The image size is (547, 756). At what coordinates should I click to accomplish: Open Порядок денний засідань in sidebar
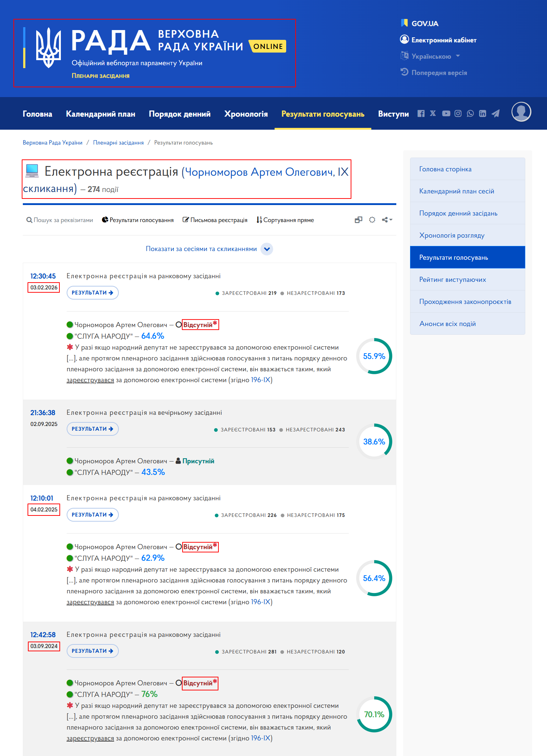[x=467, y=213]
